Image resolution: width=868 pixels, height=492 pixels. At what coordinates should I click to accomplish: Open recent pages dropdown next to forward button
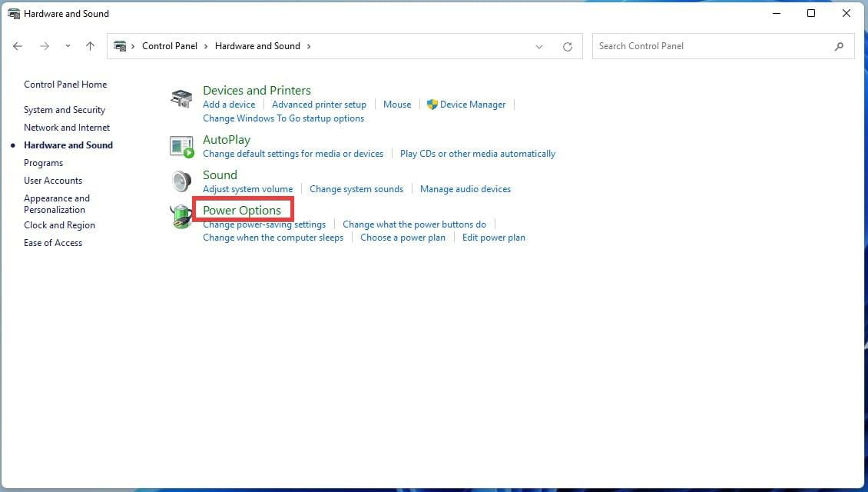(x=68, y=46)
